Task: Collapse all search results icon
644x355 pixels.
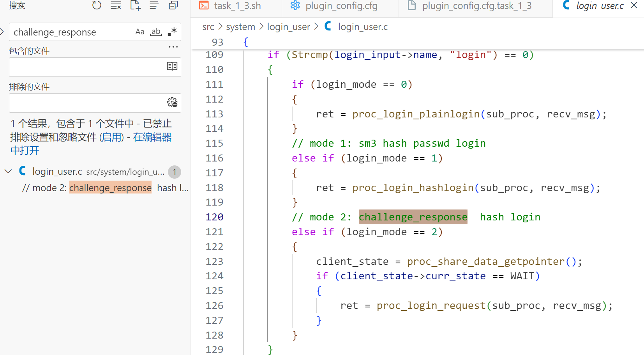Action: point(173,5)
